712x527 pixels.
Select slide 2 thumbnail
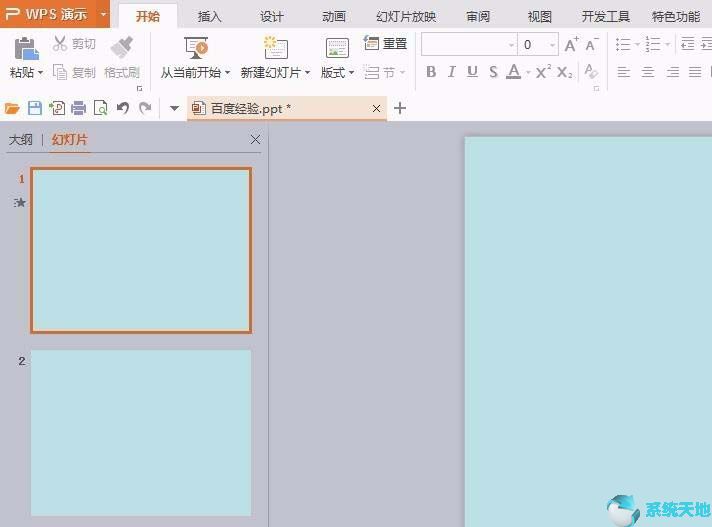pyautogui.click(x=141, y=433)
